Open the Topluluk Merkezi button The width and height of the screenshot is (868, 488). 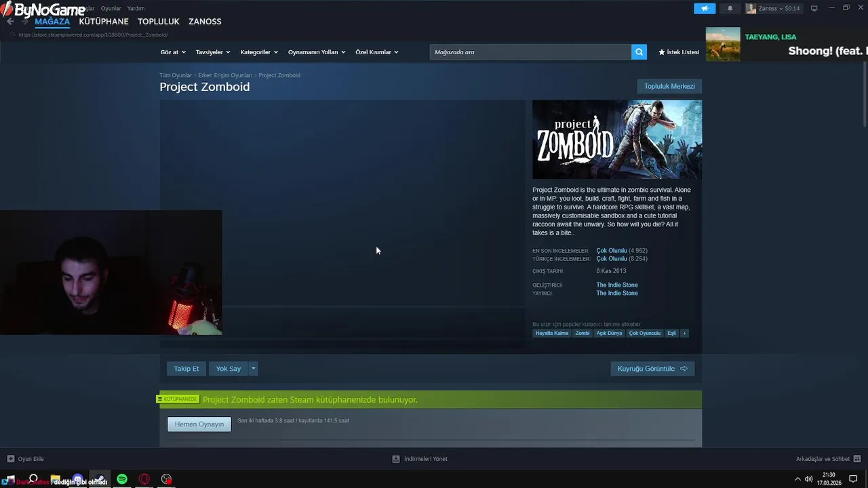(669, 87)
